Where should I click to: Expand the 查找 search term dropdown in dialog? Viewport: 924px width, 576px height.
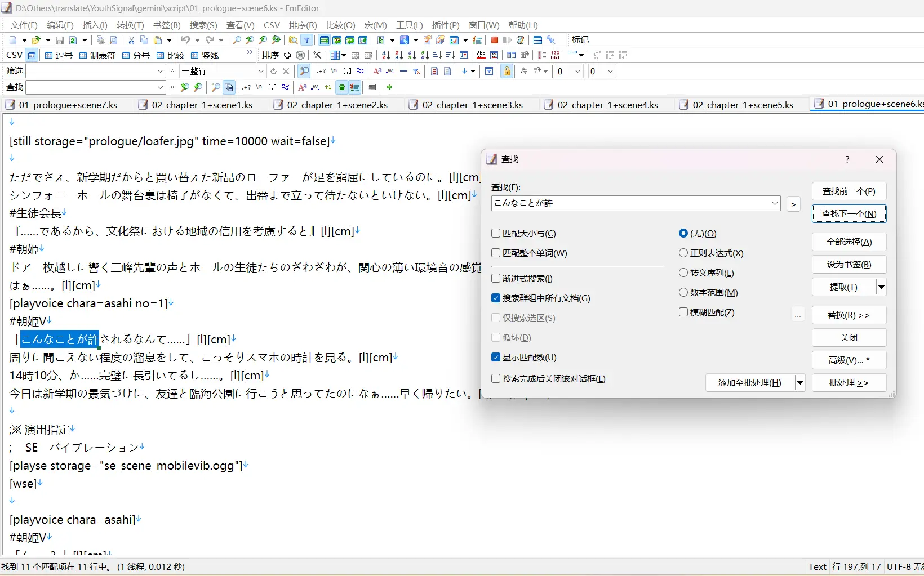click(775, 203)
